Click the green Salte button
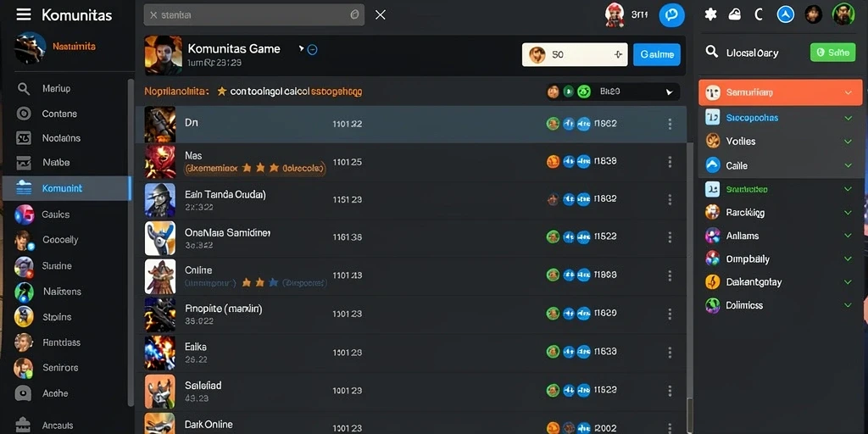 (x=832, y=53)
